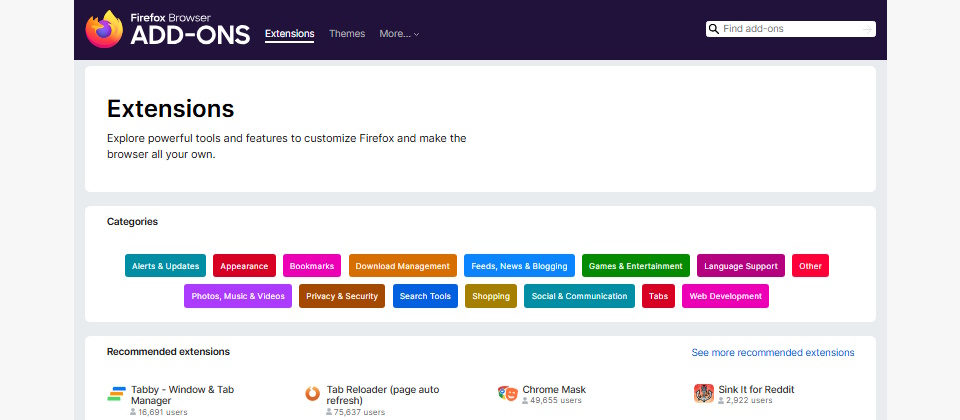The height and width of the screenshot is (420, 960).
Task: Open the Chrome Mask extension title
Action: pyautogui.click(x=554, y=390)
